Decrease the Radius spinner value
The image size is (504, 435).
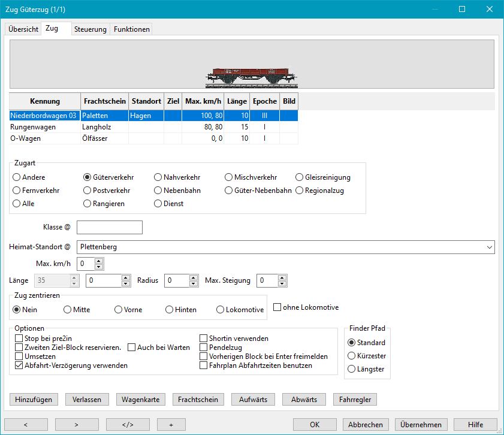pos(194,283)
